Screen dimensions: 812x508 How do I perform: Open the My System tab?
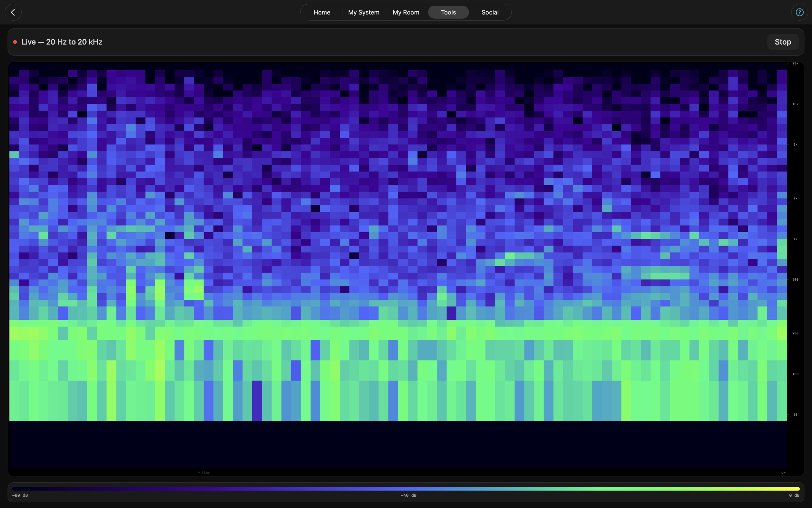click(364, 12)
